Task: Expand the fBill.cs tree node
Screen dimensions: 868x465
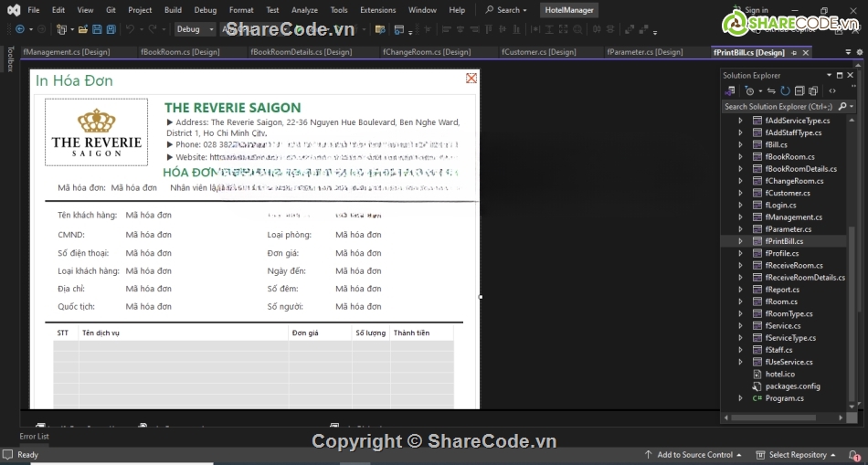Action: click(x=740, y=144)
